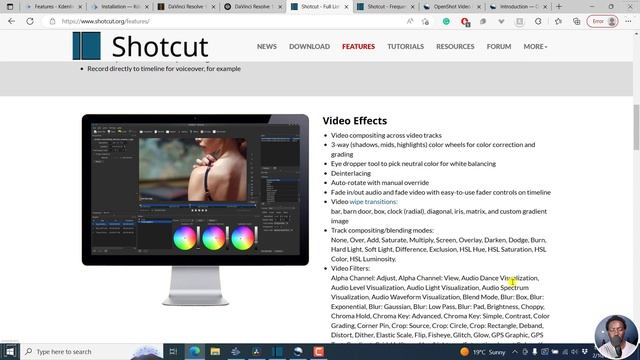Open the DOWNLOAD navigation item

(x=309, y=47)
